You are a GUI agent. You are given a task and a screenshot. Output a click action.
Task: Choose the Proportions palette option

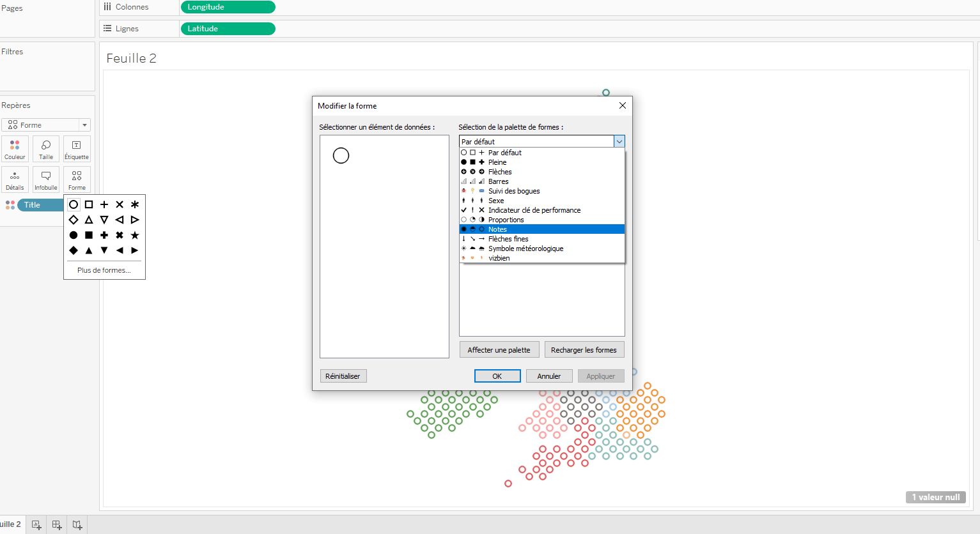tap(542, 220)
